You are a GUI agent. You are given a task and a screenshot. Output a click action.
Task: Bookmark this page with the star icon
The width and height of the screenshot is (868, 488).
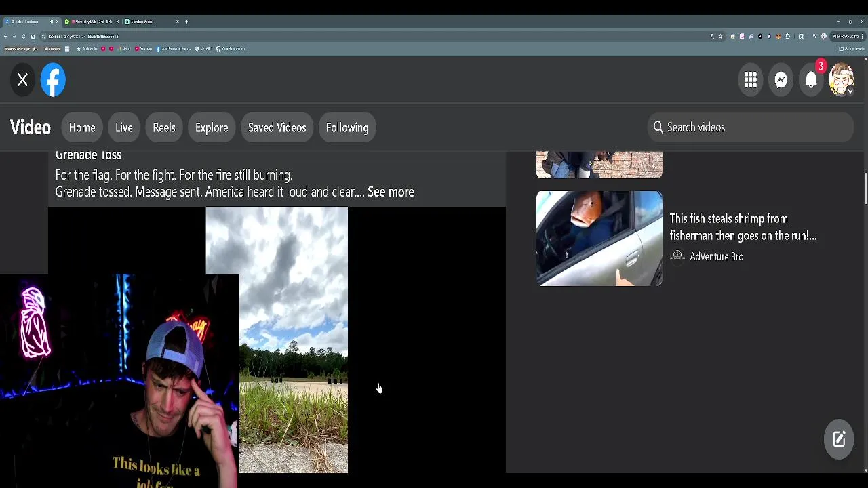tap(720, 36)
